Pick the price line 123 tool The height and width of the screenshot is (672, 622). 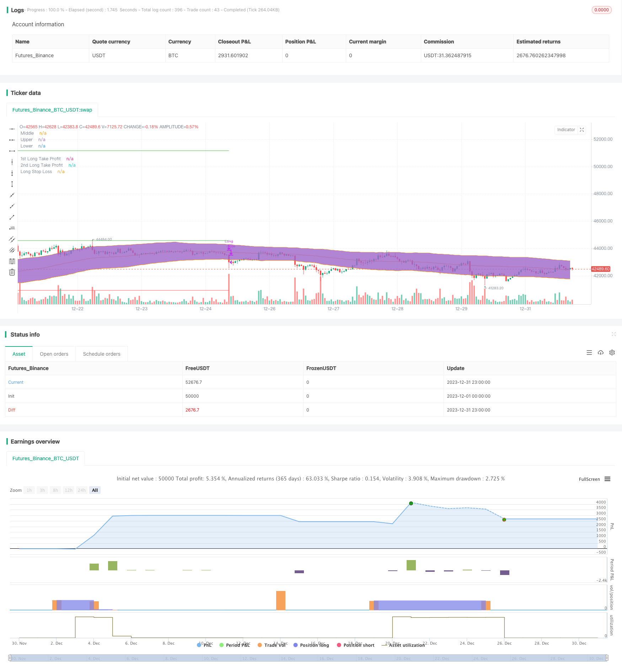[x=12, y=228]
